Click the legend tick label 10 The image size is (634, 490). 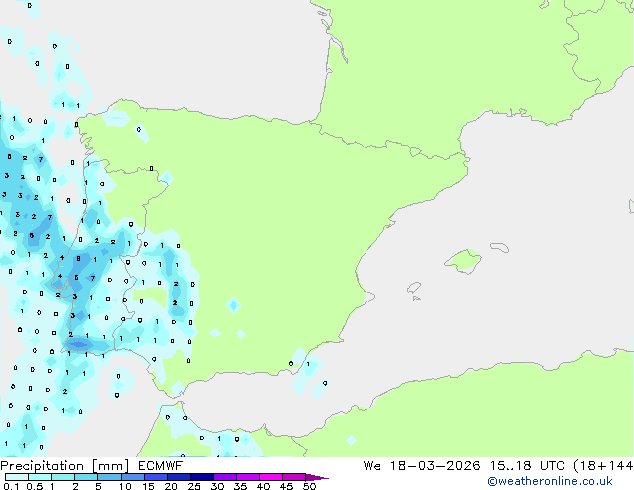(125, 487)
